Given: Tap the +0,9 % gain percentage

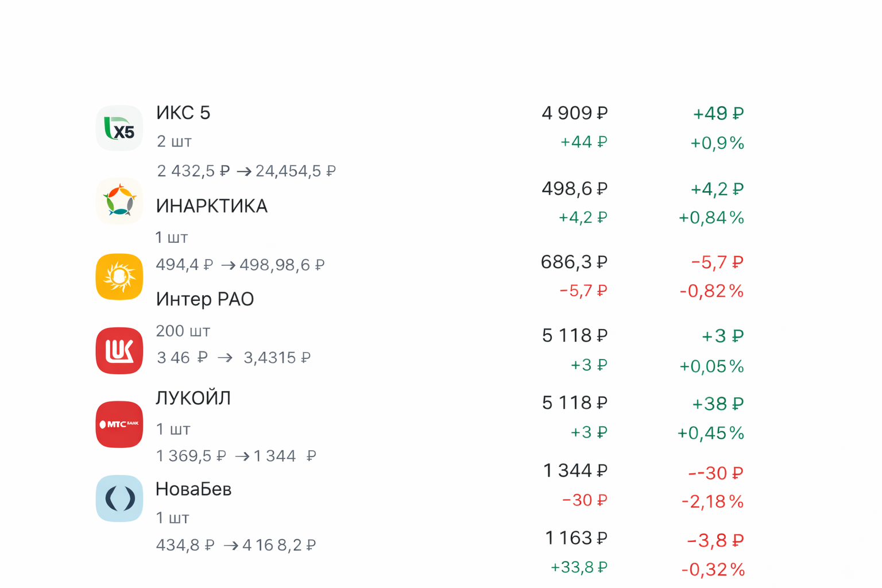Looking at the screenshot, I should pos(717,143).
